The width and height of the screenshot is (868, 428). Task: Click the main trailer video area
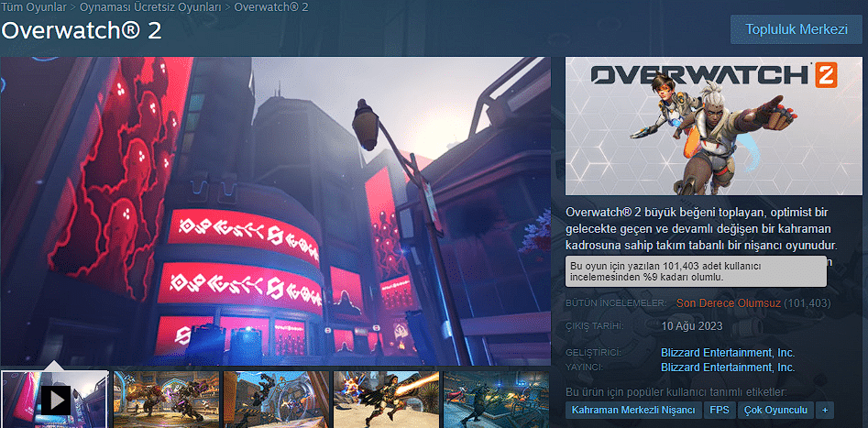pyautogui.click(x=275, y=211)
